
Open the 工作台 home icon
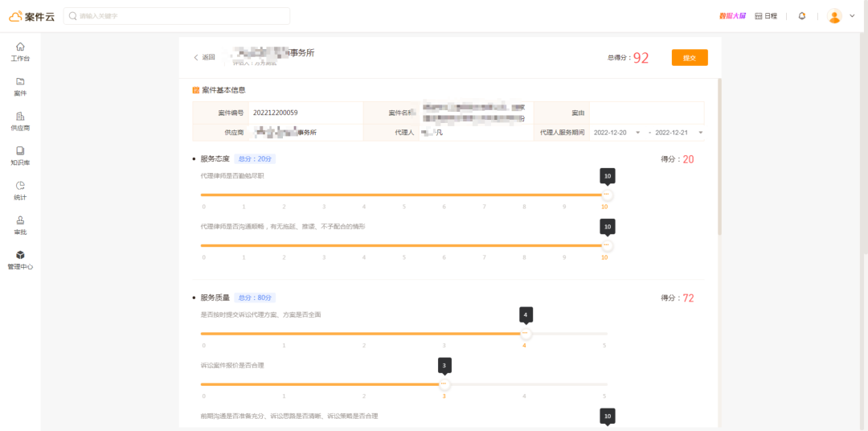[20, 47]
